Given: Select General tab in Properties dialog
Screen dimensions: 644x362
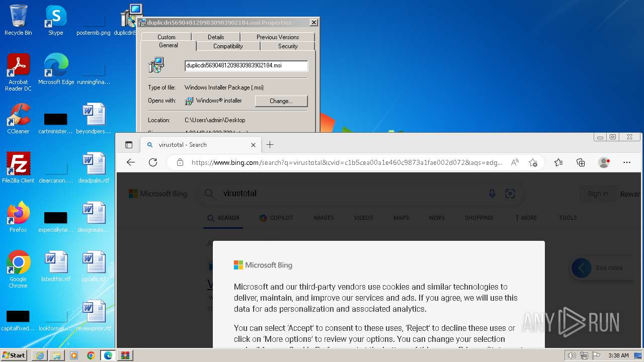Looking at the screenshot, I should 168,45.
